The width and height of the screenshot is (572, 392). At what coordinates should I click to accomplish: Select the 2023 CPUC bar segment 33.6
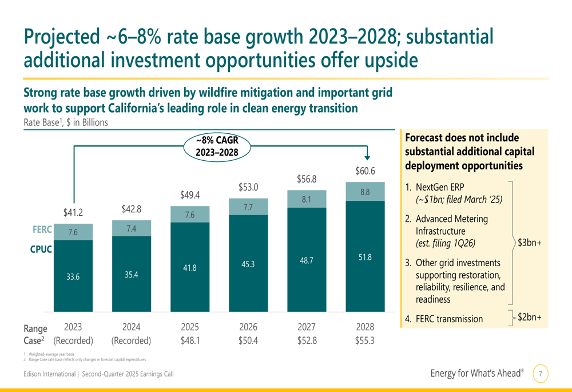click(73, 276)
